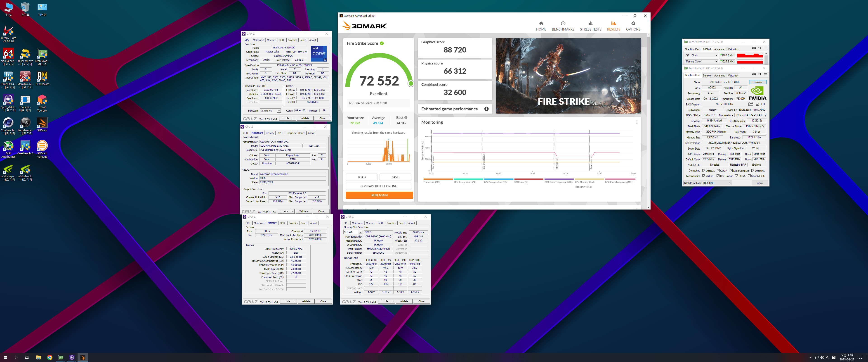Open Tools dropdown arrow in CPU-Z Mainboard window
The width and height of the screenshot is (868, 362).
tap(292, 211)
